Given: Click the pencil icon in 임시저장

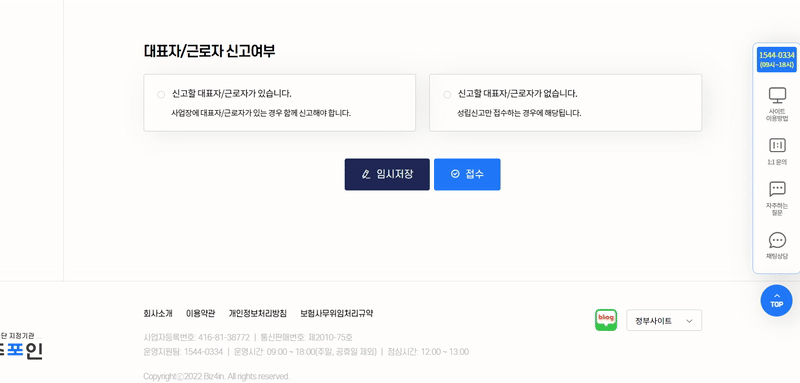Looking at the screenshot, I should pyautogui.click(x=365, y=174).
